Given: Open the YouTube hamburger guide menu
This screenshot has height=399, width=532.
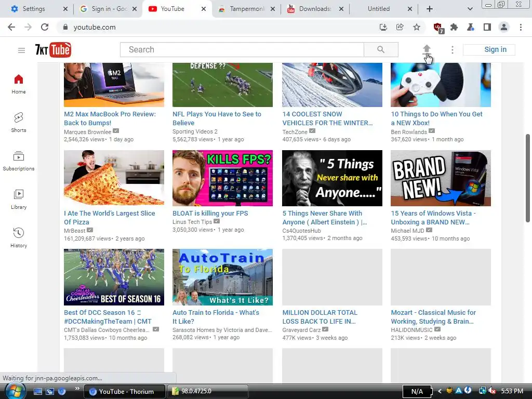Looking at the screenshot, I should coord(21,50).
